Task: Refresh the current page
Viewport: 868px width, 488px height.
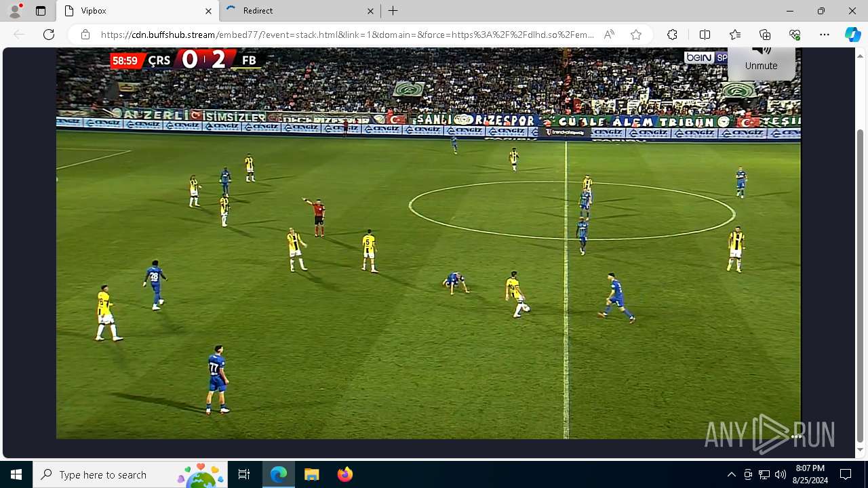Action: pyautogui.click(x=49, y=35)
